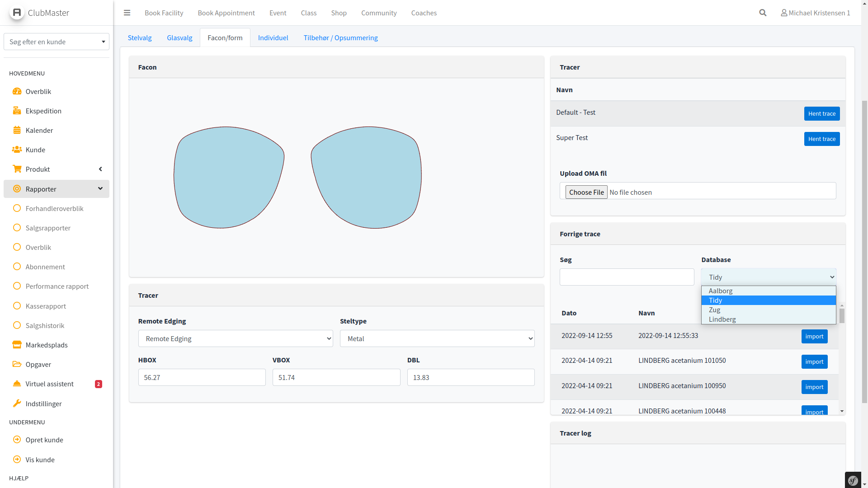Open the search magnifier icon
Image resolution: width=868 pixels, height=488 pixels.
click(763, 13)
